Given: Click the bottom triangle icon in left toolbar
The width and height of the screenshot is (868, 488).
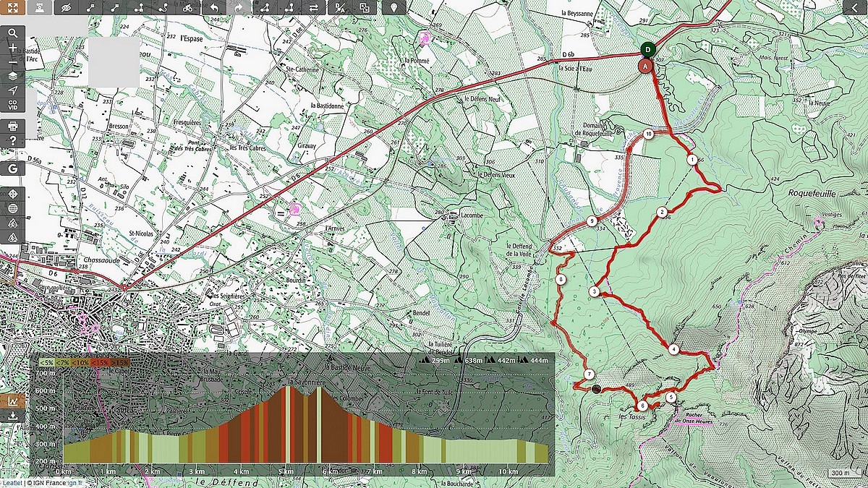Looking at the screenshot, I should 13,236.
